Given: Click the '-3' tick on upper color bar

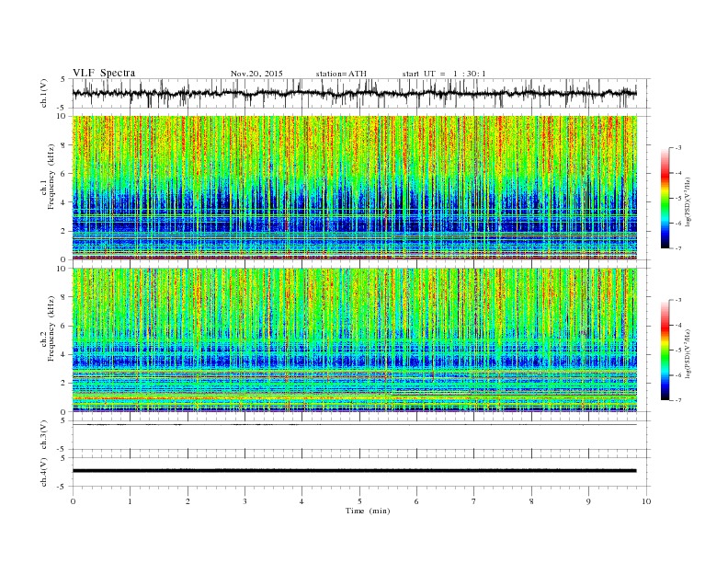Looking at the screenshot, I should 677,148.
